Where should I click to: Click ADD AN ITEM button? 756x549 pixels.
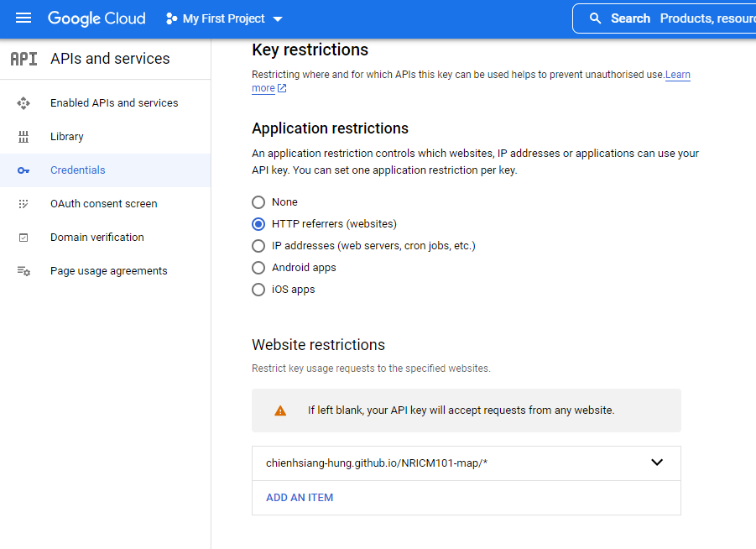[x=300, y=498]
